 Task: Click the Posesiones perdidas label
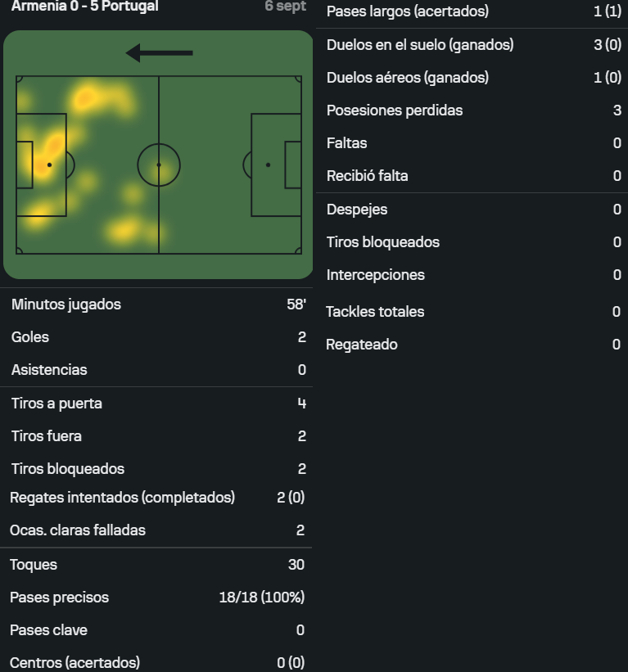(x=395, y=110)
